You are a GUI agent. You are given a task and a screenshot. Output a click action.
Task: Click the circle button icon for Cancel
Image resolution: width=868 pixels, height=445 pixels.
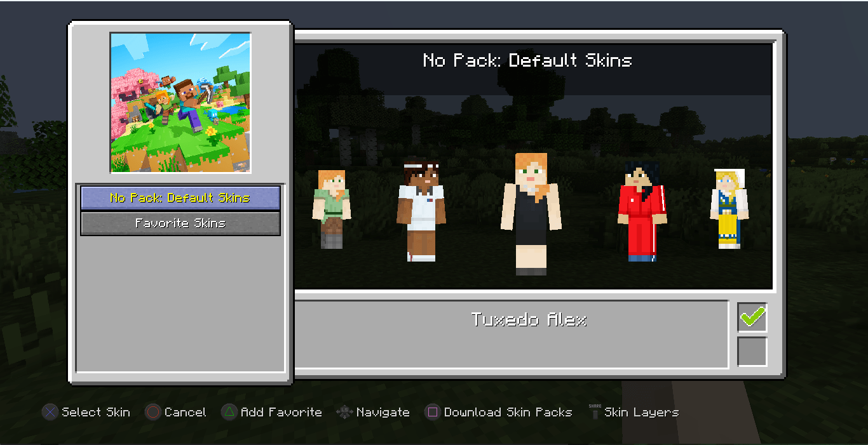[153, 412]
